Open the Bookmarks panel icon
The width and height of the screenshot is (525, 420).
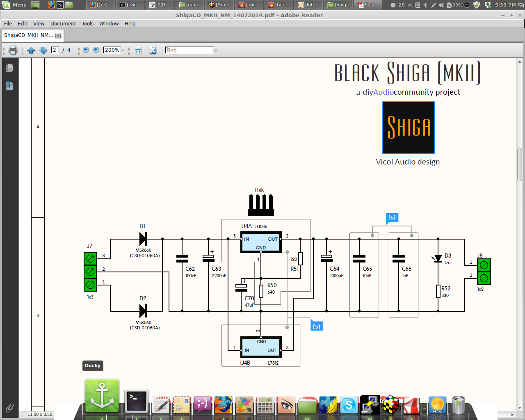[10, 86]
